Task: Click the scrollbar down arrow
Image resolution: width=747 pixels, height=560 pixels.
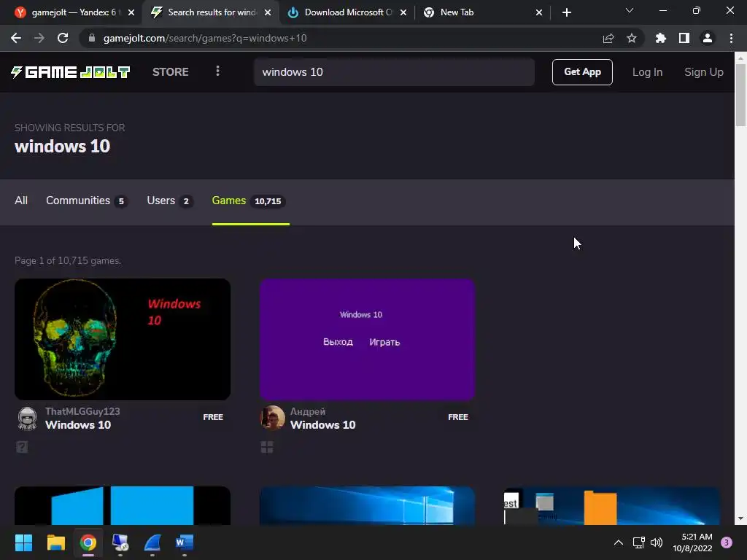Action: tap(740, 518)
